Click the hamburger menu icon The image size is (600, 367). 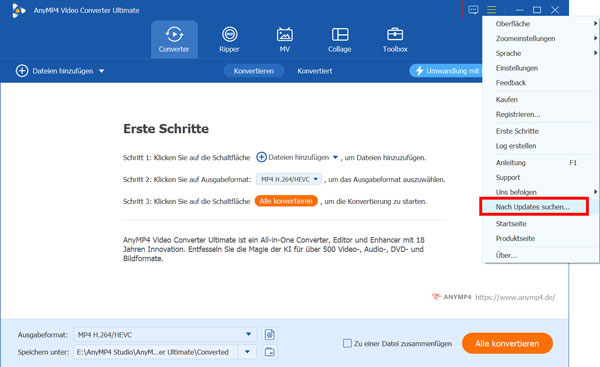(x=492, y=10)
